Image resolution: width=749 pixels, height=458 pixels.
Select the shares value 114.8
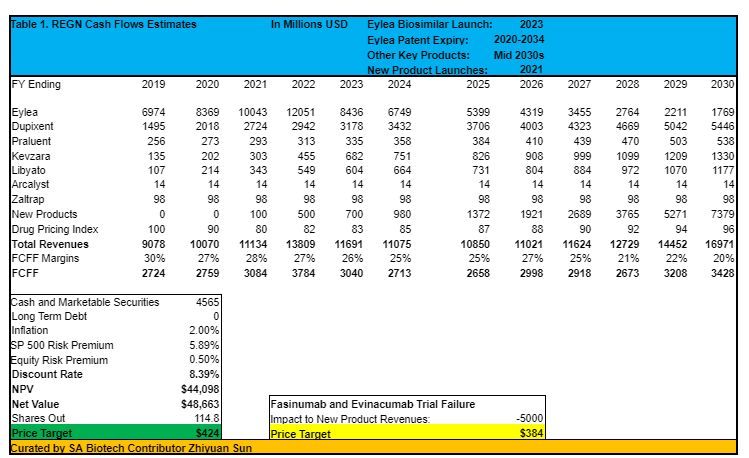tap(206, 418)
